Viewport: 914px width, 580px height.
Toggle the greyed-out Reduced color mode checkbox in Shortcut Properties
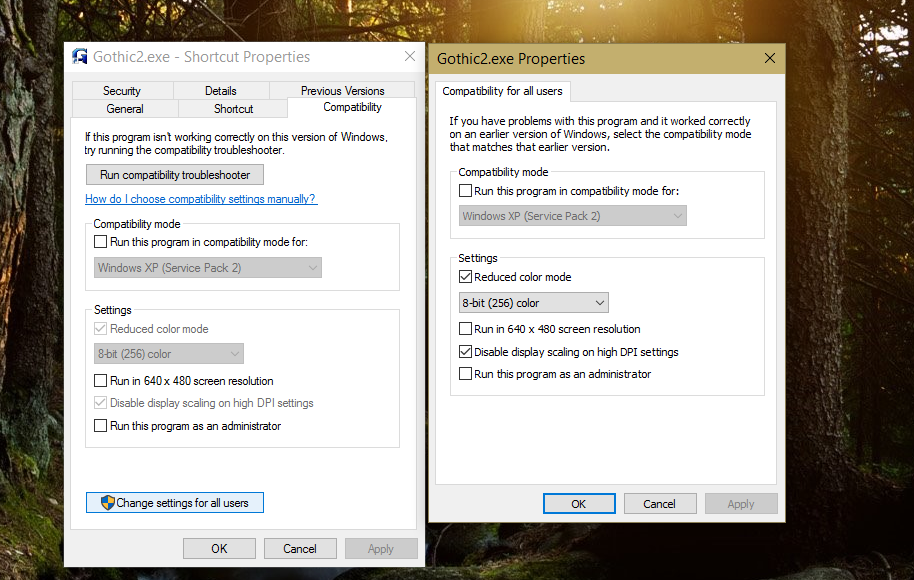pyautogui.click(x=100, y=329)
